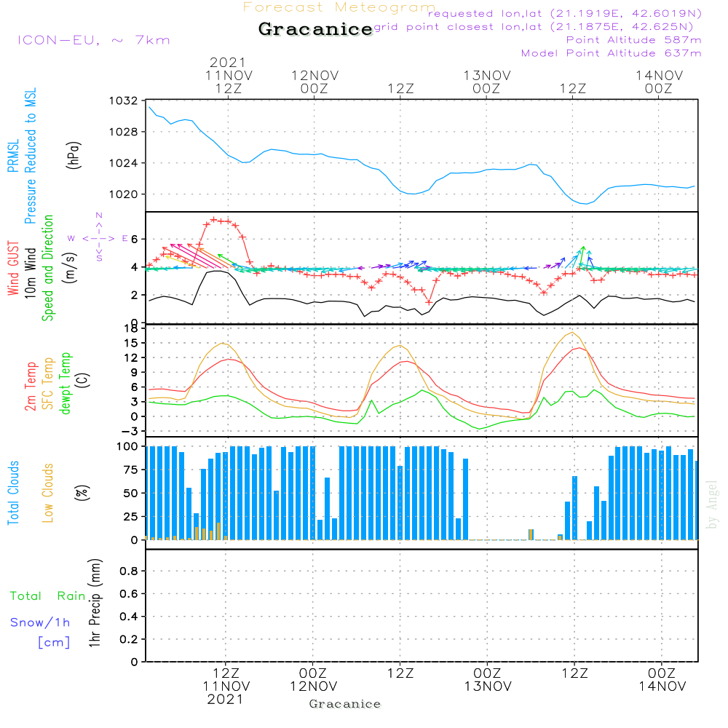Image resolution: width=728 pixels, height=728 pixels.
Task: Click the Low Clouds legend label
Action: tap(48, 493)
